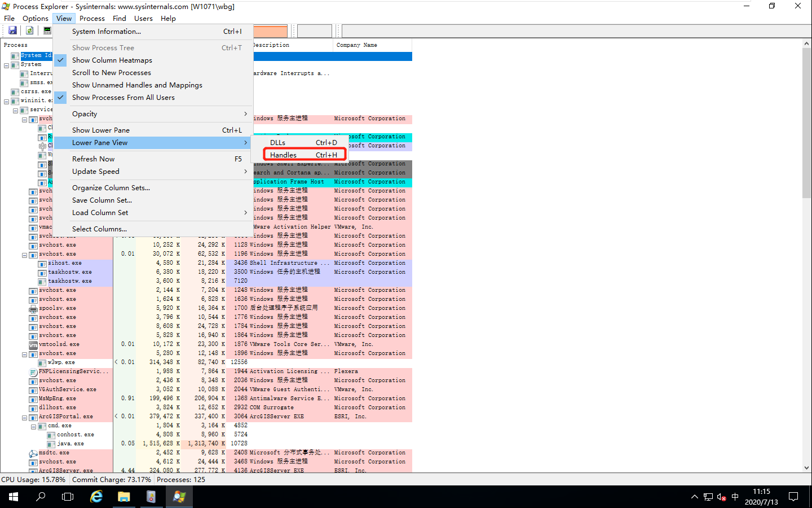Collapse the System process tree node
Viewport: 812px width, 508px height.
coord(6,65)
